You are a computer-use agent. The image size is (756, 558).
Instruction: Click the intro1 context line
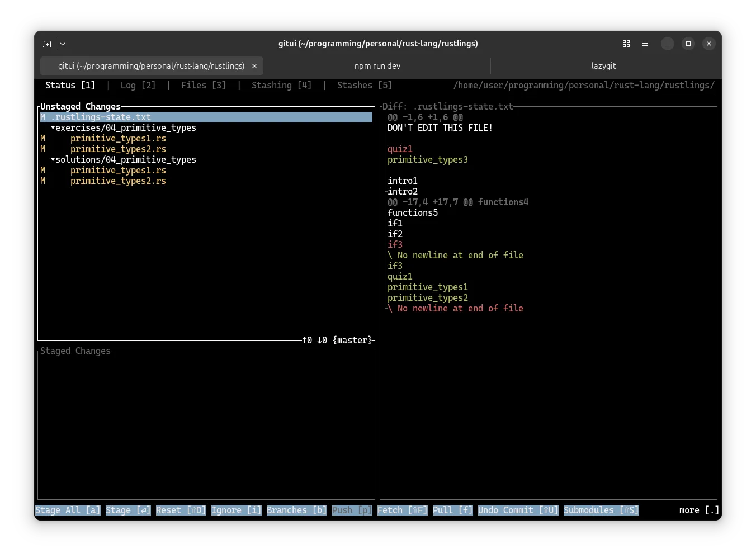click(x=403, y=181)
